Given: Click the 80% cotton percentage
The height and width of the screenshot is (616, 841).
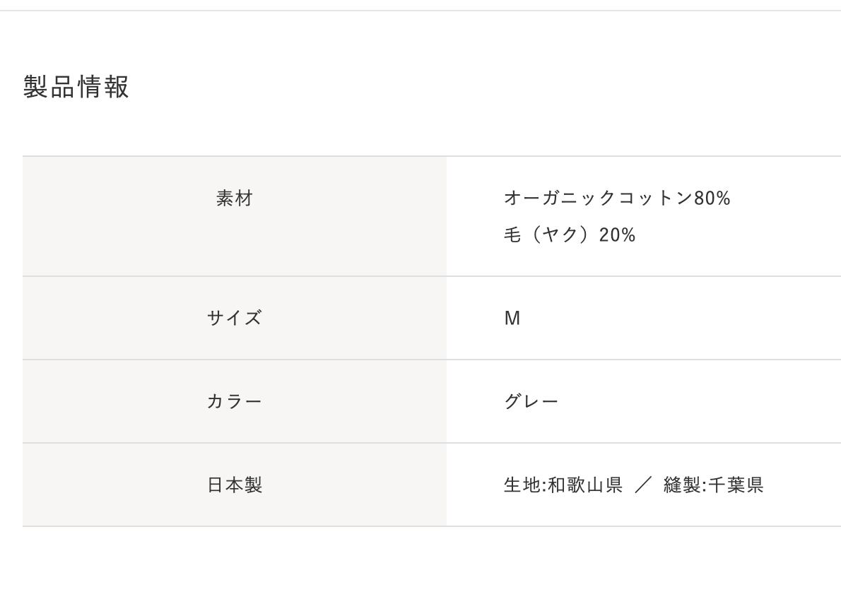Looking at the screenshot, I should (712, 199).
